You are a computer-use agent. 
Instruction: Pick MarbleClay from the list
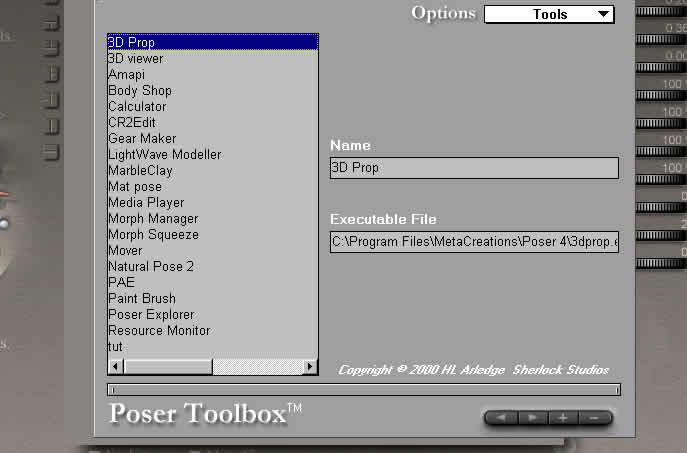coord(212,170)
